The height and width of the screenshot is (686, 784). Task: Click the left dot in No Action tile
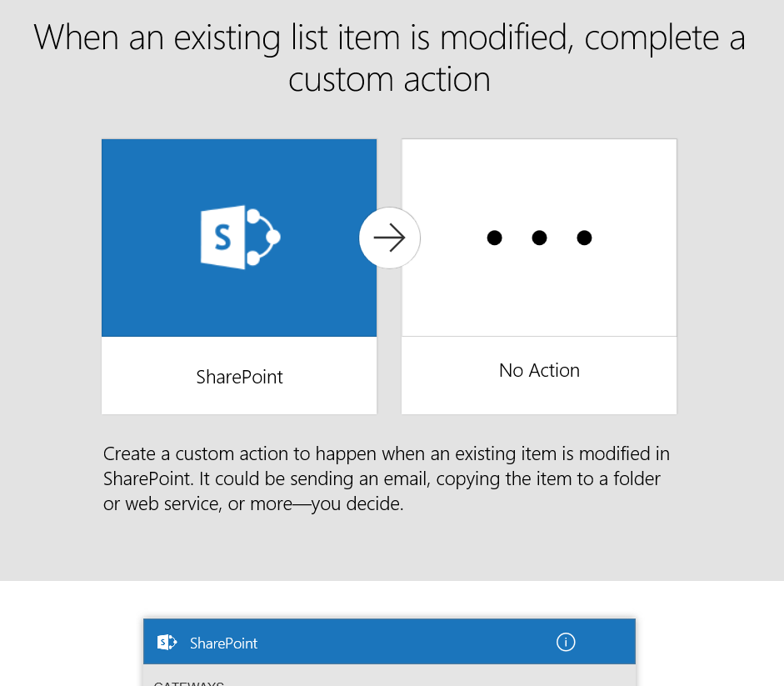click(x=494, y=238)
